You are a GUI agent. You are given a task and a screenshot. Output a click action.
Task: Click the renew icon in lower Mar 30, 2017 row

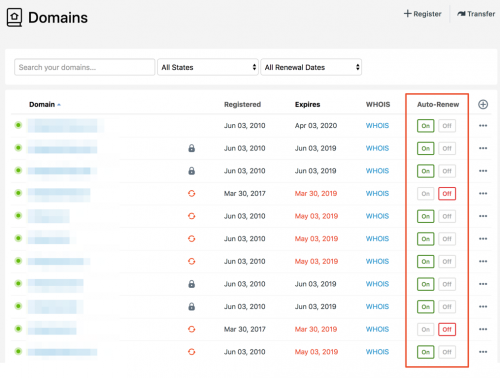tap(191, 329)
